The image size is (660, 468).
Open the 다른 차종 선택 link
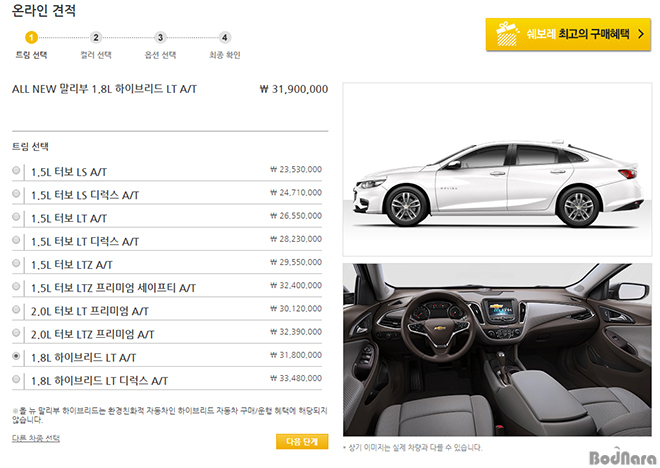pyautogui.click(x=36, y=438)
